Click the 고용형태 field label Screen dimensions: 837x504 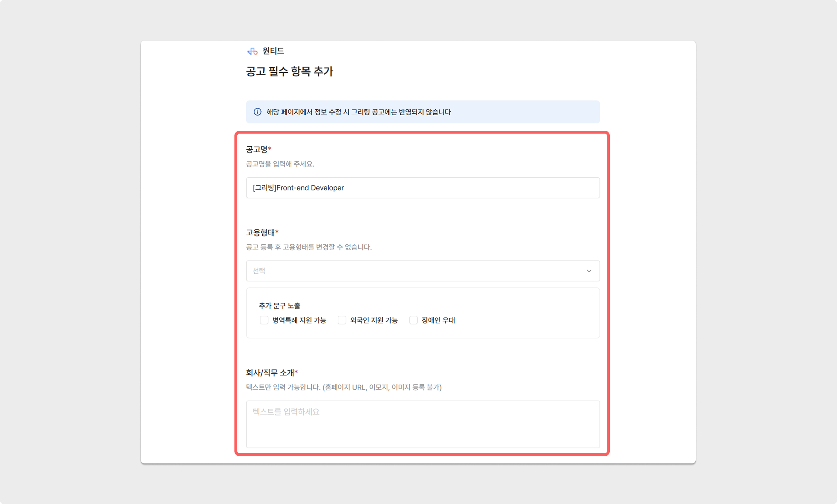tap(260, 232)
